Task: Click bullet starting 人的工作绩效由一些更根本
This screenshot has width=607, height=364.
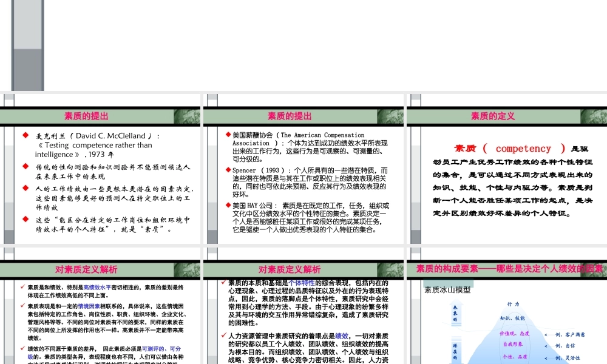Action: (115, 198)
